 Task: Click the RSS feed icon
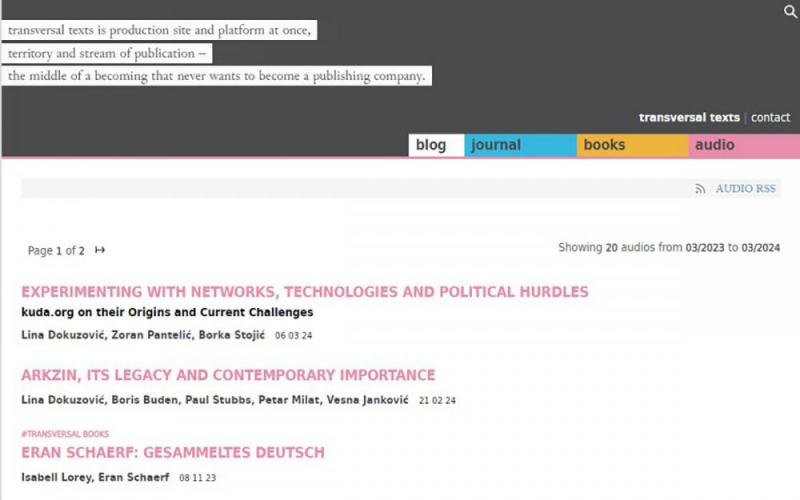pyautogui.click(x=700, y=189)
